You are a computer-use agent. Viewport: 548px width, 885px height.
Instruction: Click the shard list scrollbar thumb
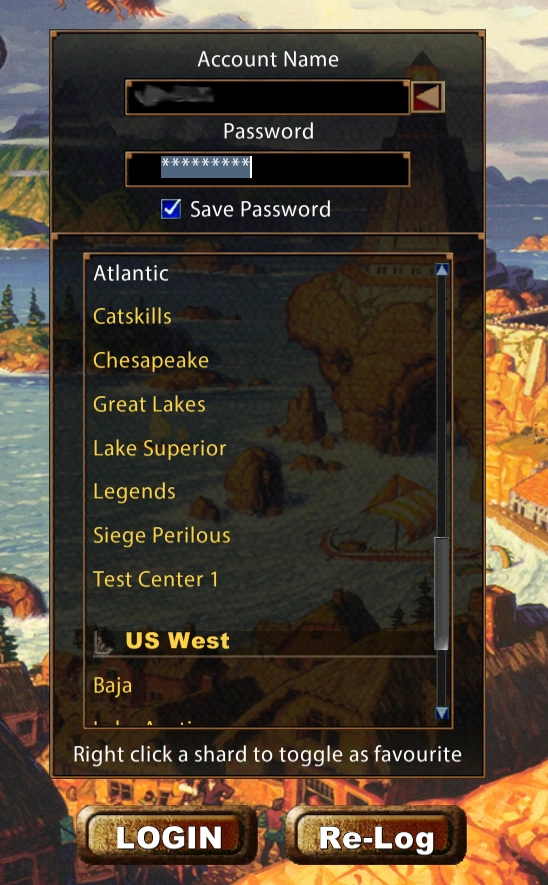click(442, 593)
